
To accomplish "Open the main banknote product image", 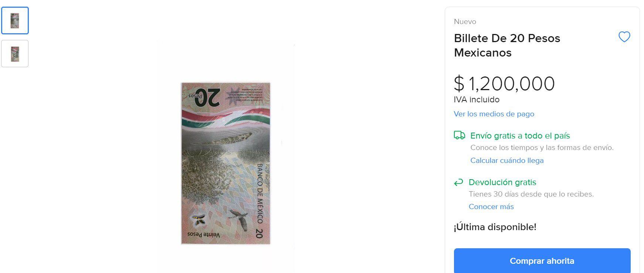I will [226, 163].
